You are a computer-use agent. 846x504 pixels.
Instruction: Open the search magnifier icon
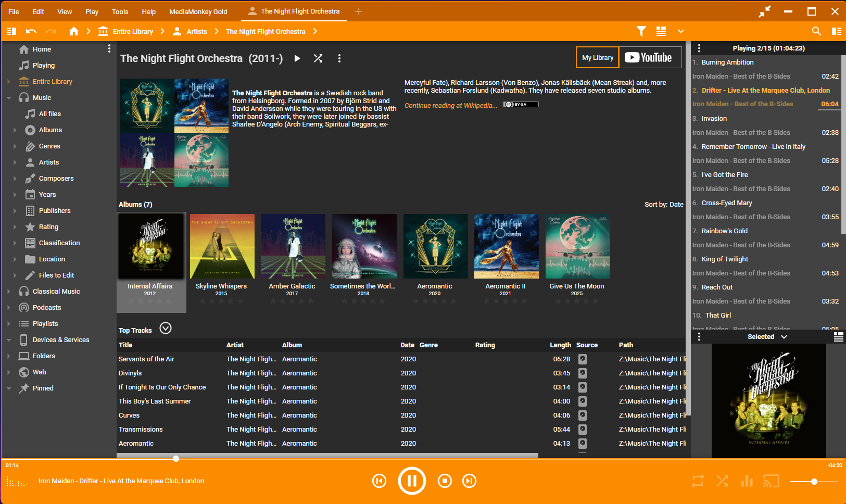tap(816, 31)
